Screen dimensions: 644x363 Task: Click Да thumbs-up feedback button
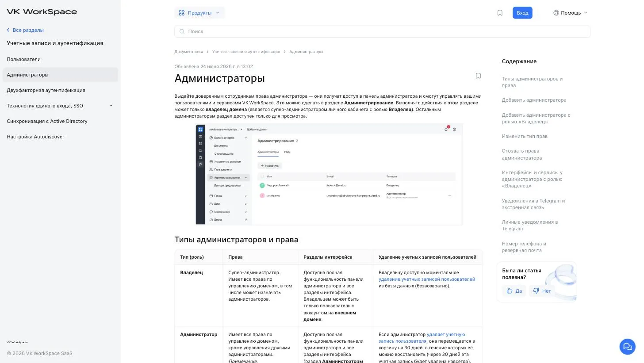point(514,291)
